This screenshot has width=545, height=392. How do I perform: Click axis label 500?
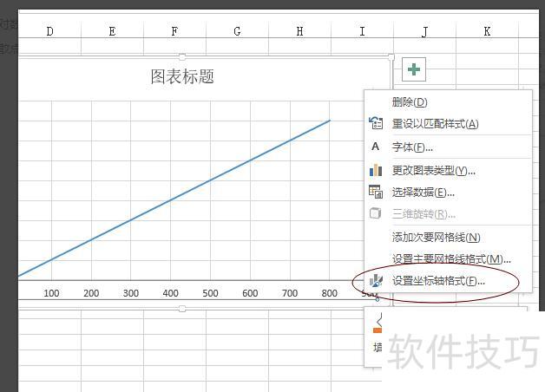(x=210, y=293)
